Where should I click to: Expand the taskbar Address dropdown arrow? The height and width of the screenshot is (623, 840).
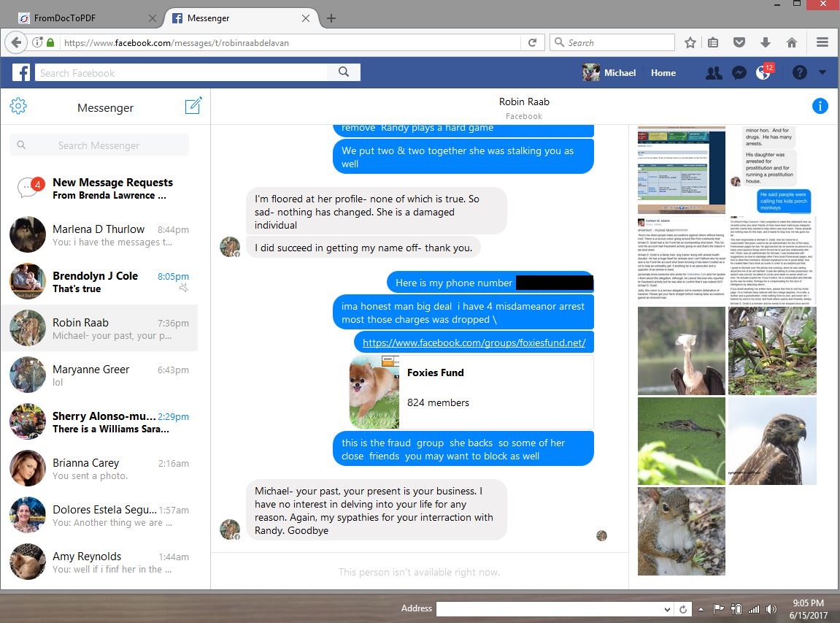[667, 609]
